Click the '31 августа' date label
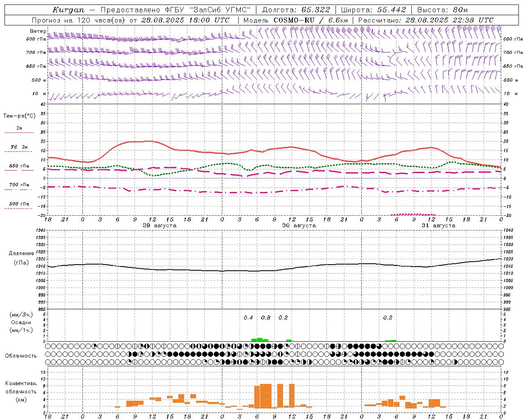Screen dimensions: 525x420 (438, 226)
